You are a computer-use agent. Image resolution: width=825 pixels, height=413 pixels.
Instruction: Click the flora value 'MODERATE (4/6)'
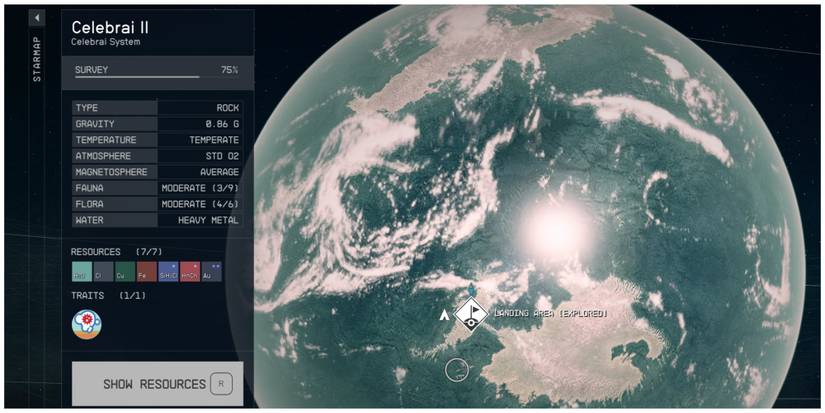200,204
